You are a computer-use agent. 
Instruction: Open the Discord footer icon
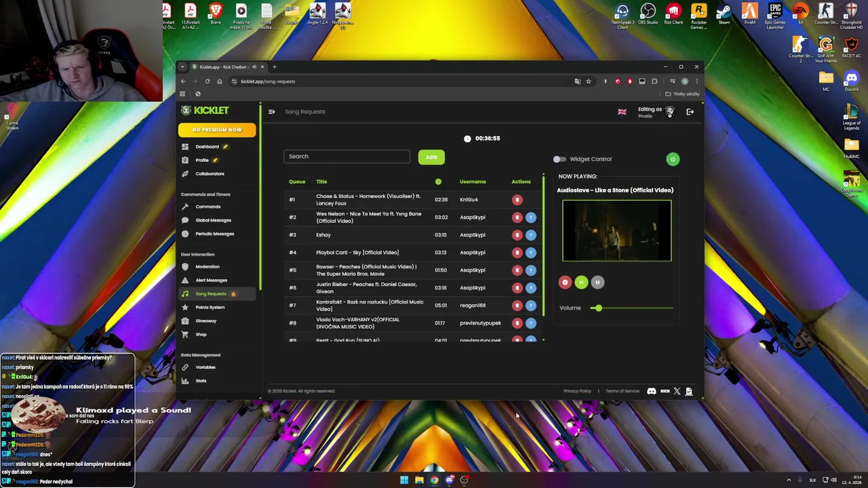(652, 391)
